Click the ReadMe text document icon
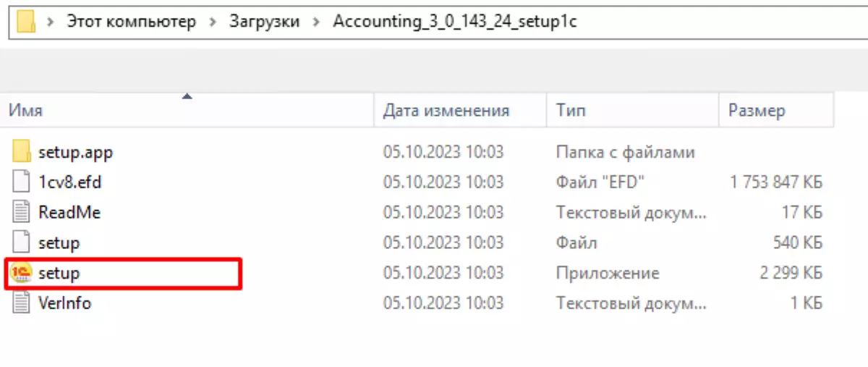Viewport: 868px width, 367px height. point(22,212)
